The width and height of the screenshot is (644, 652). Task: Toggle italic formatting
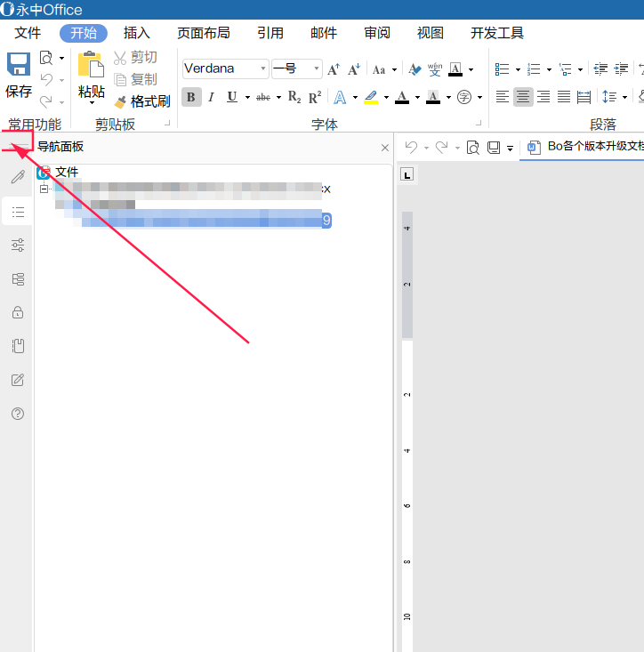212,97
